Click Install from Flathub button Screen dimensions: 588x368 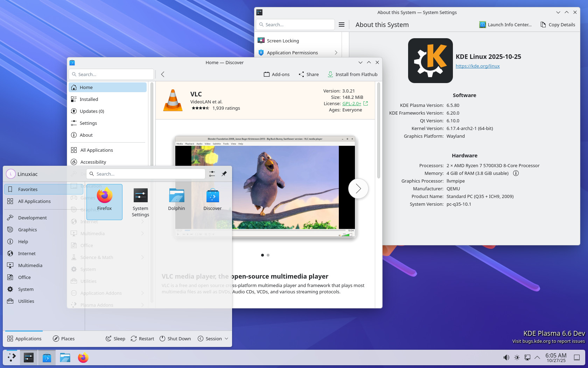click(x=352, y=74)
